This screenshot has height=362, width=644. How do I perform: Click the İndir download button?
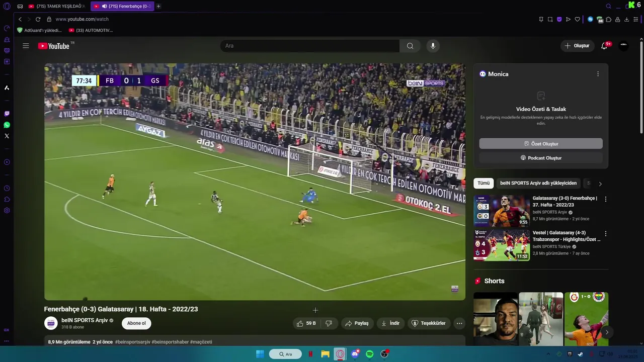click(x=390, y=323)
